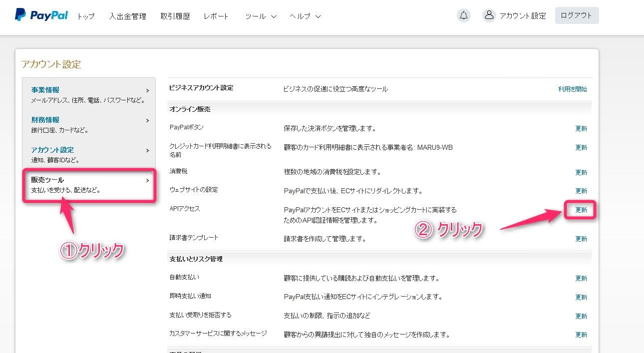Viewport: 644px width, 353px height.
Task: Click the オンライン販売 section heading
Action: pyautogui.click(x=190, y=109)
